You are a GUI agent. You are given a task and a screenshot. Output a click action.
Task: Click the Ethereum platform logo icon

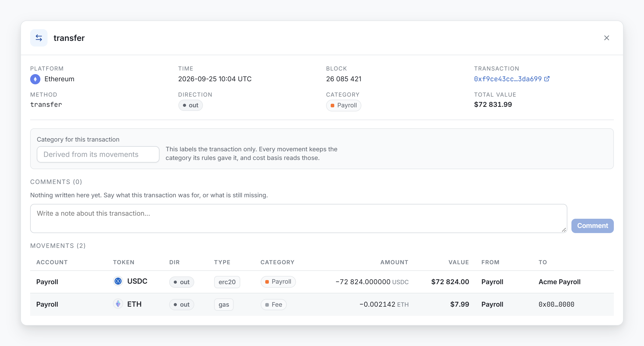point(35,79)
